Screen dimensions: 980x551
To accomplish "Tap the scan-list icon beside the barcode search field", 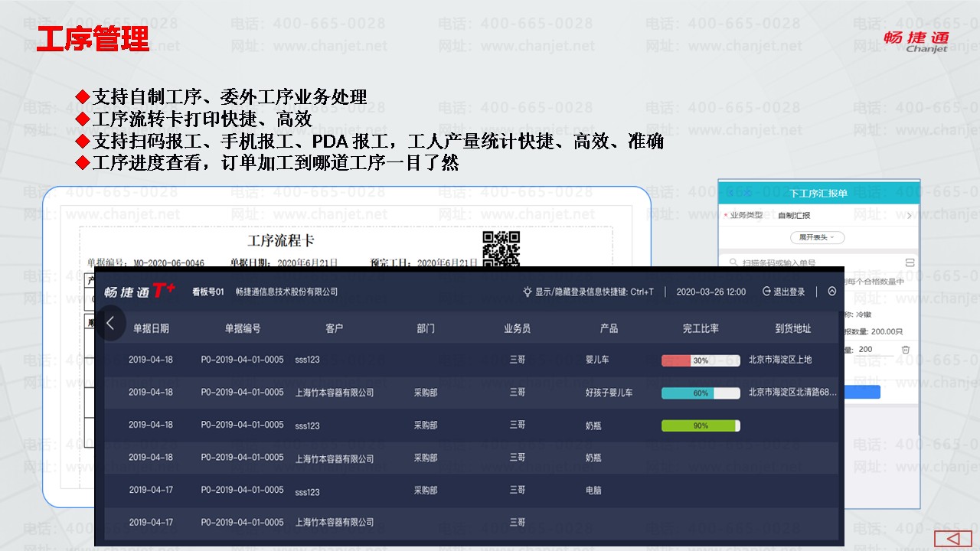I will (910, 262).
